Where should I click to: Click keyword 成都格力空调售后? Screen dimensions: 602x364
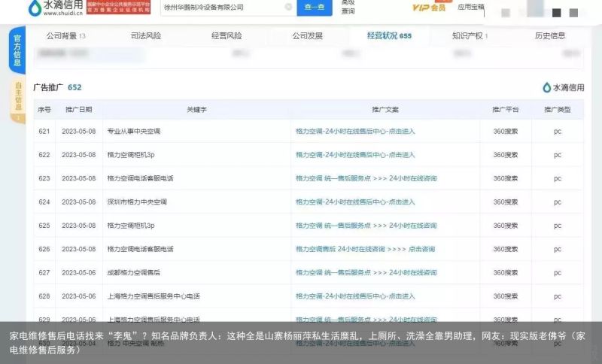pos(134,273)
